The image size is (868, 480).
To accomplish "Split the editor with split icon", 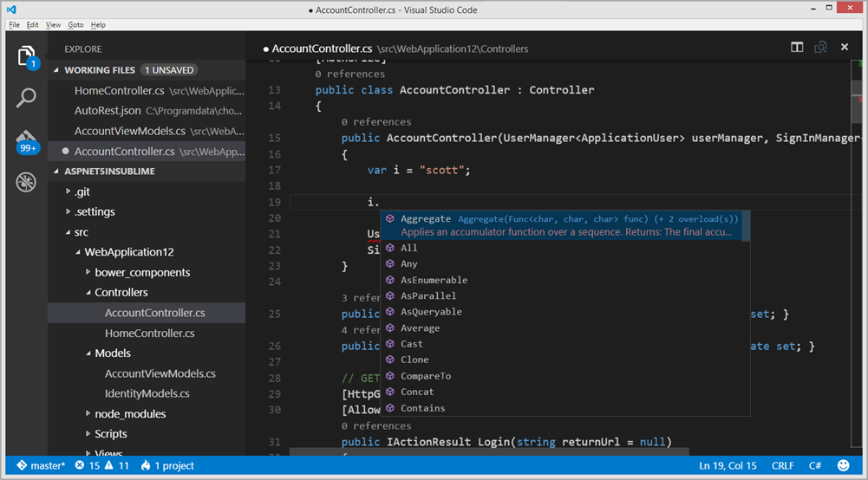I will (797, 48).
